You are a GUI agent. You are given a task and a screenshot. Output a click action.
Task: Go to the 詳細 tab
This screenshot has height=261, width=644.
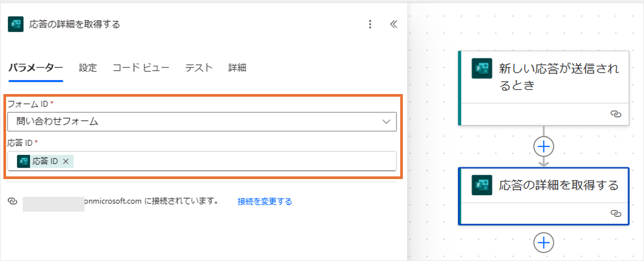(237, 68)
